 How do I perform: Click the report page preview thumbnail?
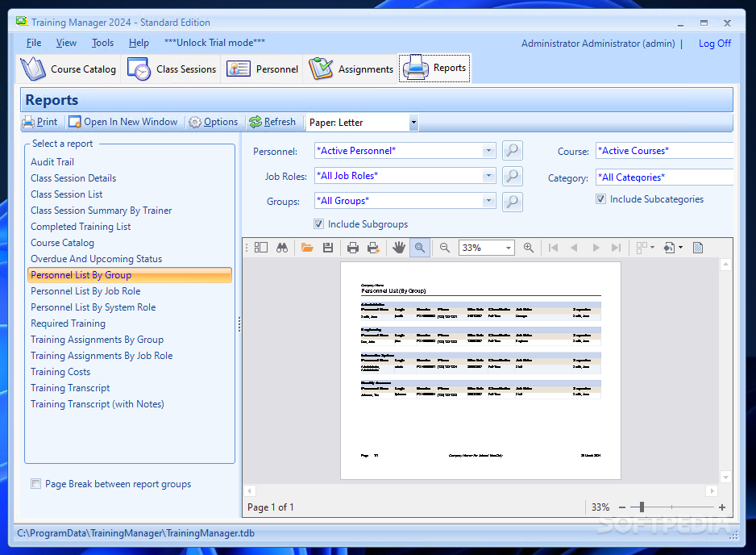click(x=480, y=370)
